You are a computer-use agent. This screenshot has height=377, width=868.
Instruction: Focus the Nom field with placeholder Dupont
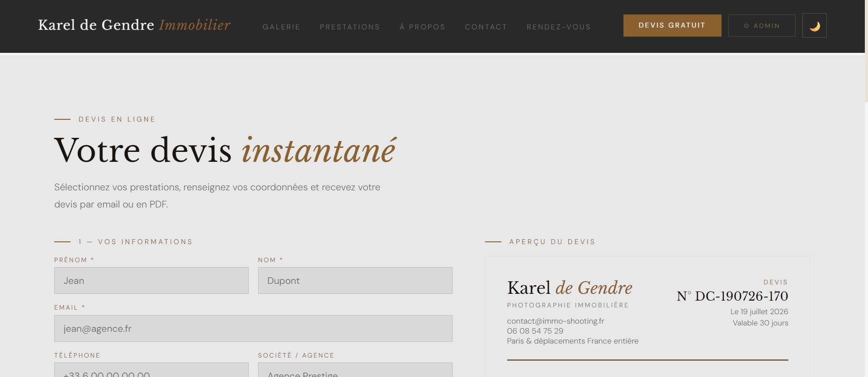[355, 280]
